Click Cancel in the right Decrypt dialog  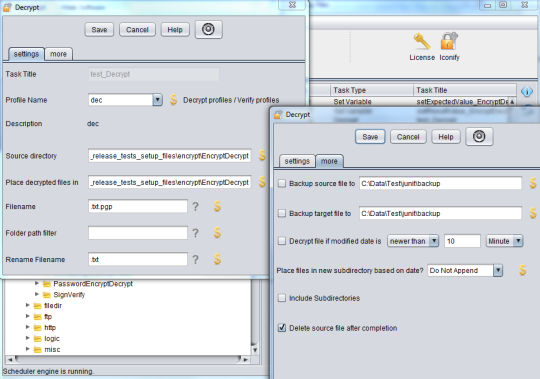408,137
